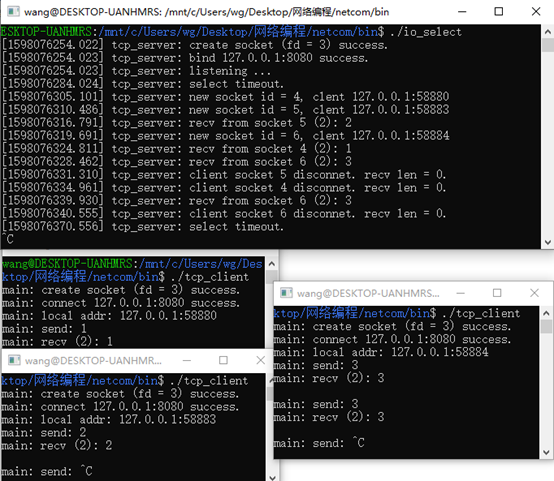554x481 pixels.
Task: Click 'bind 127.0.0.1:8080 success.' server line
Action: (185, 58)
